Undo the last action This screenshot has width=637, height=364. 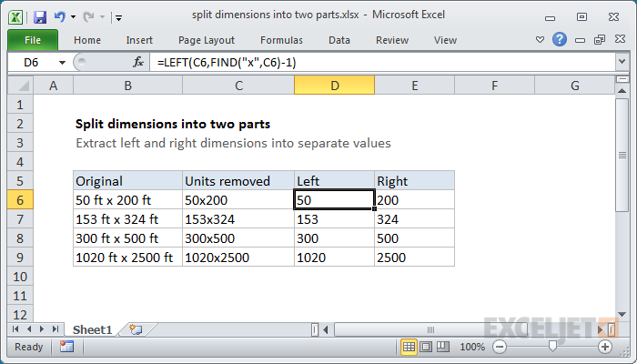(x=60, y=16)
